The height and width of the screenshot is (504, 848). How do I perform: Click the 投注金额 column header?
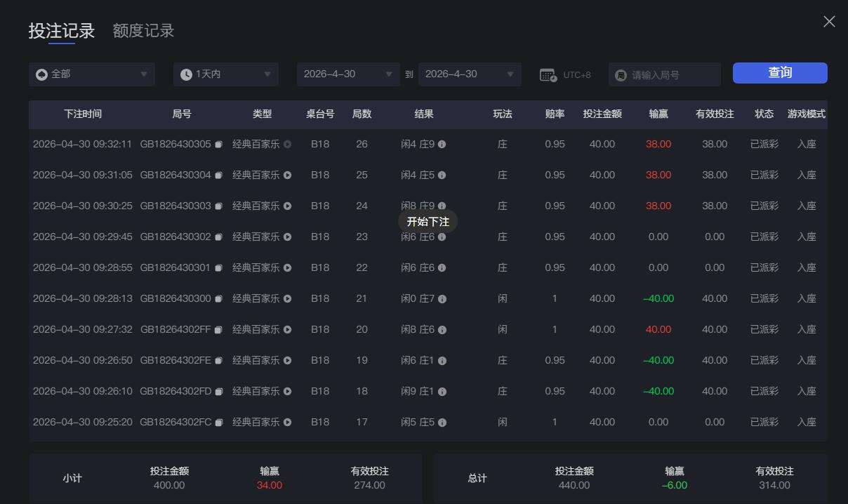[x=602, y=114]
